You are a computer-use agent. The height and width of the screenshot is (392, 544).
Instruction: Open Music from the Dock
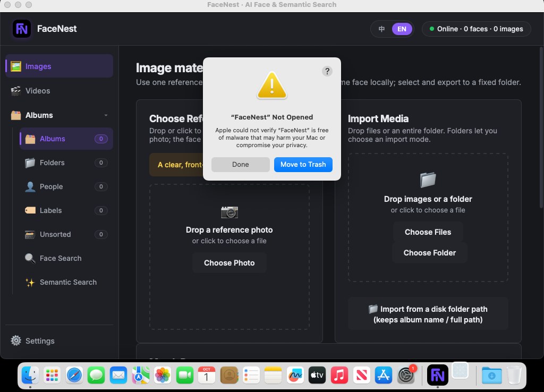point(339,375)
